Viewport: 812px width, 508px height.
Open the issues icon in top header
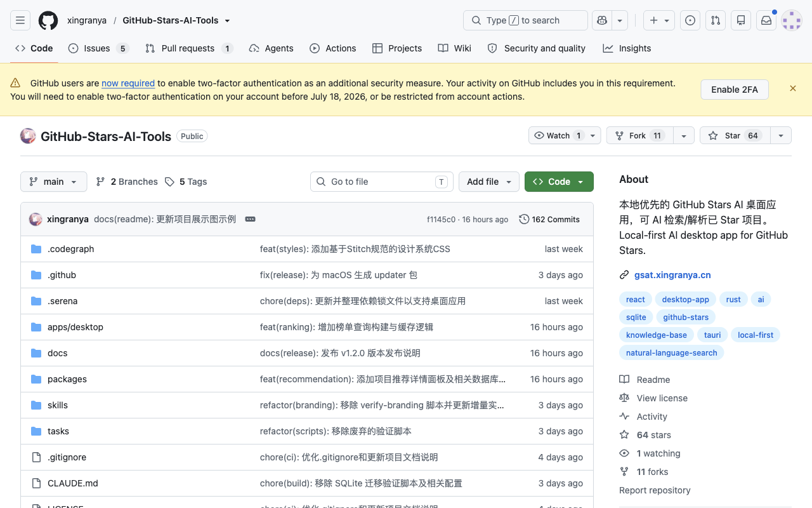click(690, 20)
